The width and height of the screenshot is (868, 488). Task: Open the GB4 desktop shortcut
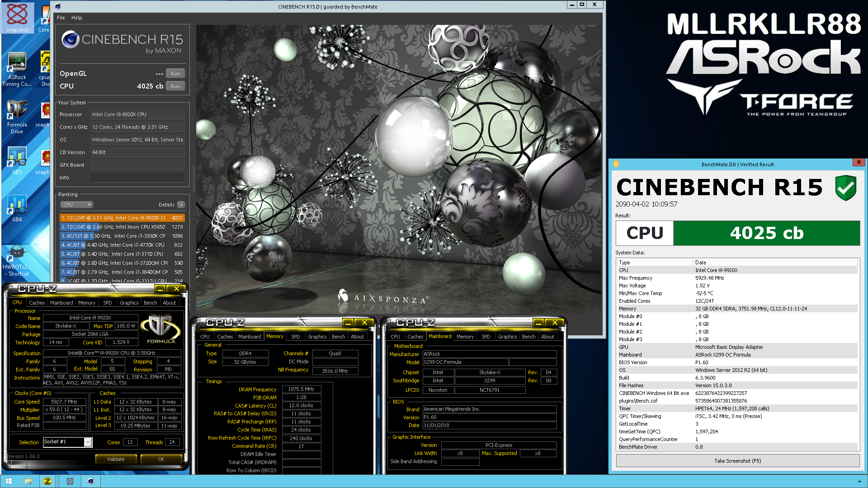point(17,208)
